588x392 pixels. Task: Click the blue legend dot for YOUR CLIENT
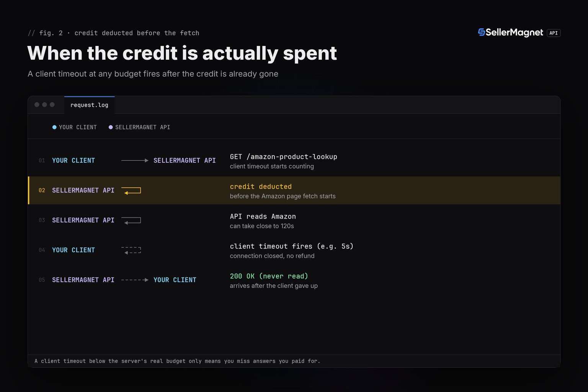pyautogui.click(x=54, y=127)
